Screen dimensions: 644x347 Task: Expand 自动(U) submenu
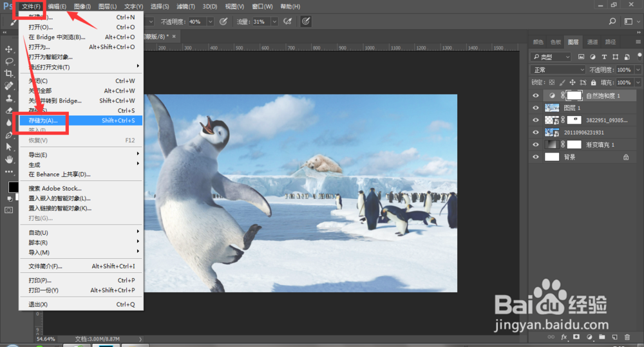(81, 232)
